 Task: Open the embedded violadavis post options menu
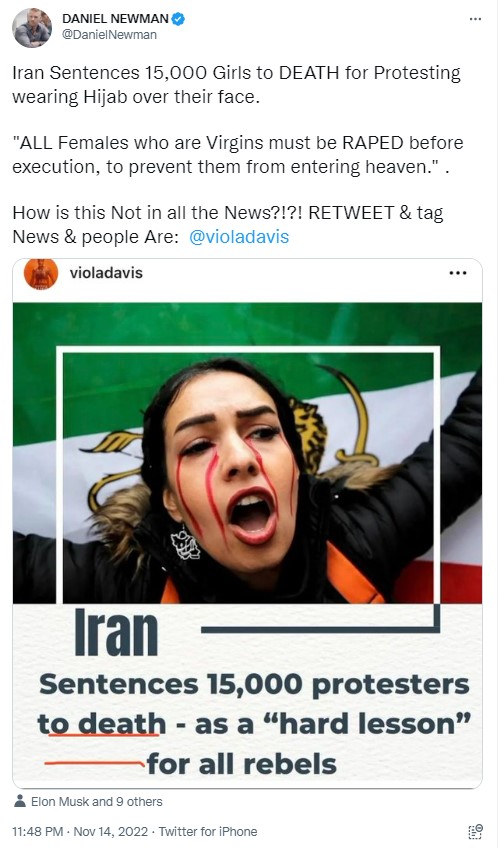pyautogui.click(x=458, y=273)
